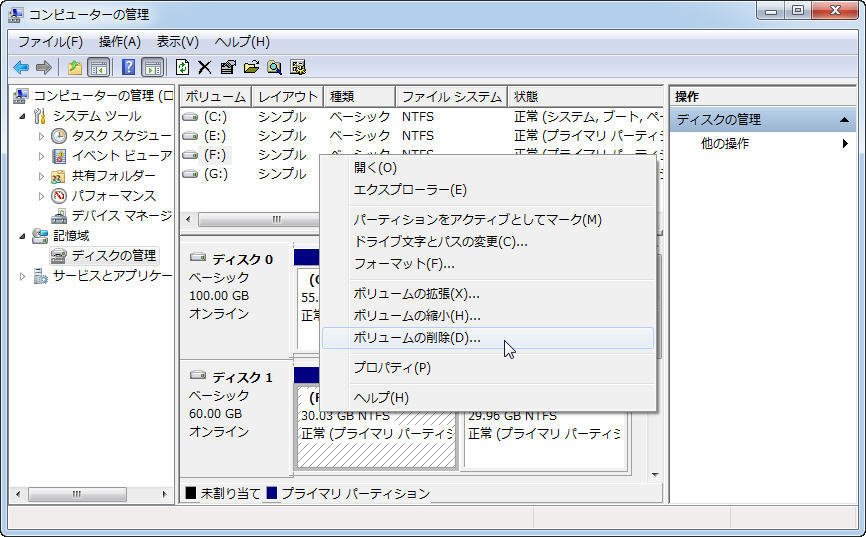The image size is (866, 537).
Task: Open the 表示(V) menu
Action: [x=177, y=42]
